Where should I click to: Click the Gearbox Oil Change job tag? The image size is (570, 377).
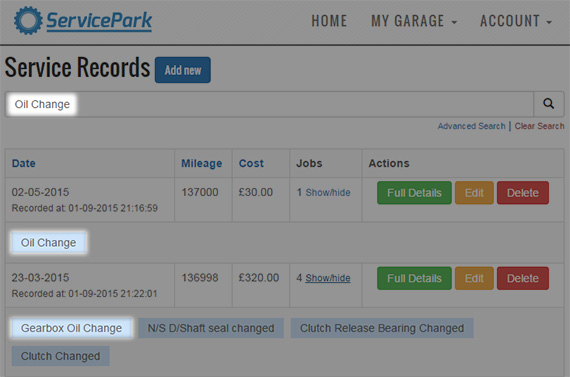(x=71, y=328)
